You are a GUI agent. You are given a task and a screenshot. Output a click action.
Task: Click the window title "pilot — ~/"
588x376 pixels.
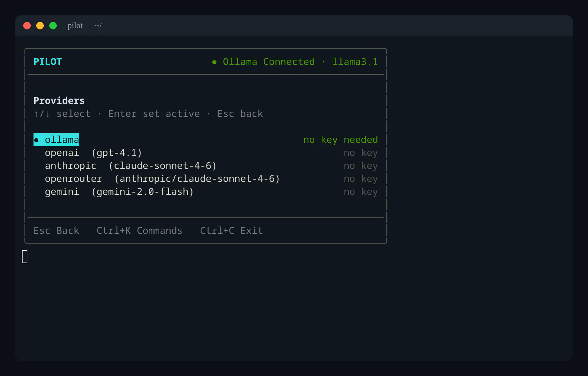click(x=84, y=26)
